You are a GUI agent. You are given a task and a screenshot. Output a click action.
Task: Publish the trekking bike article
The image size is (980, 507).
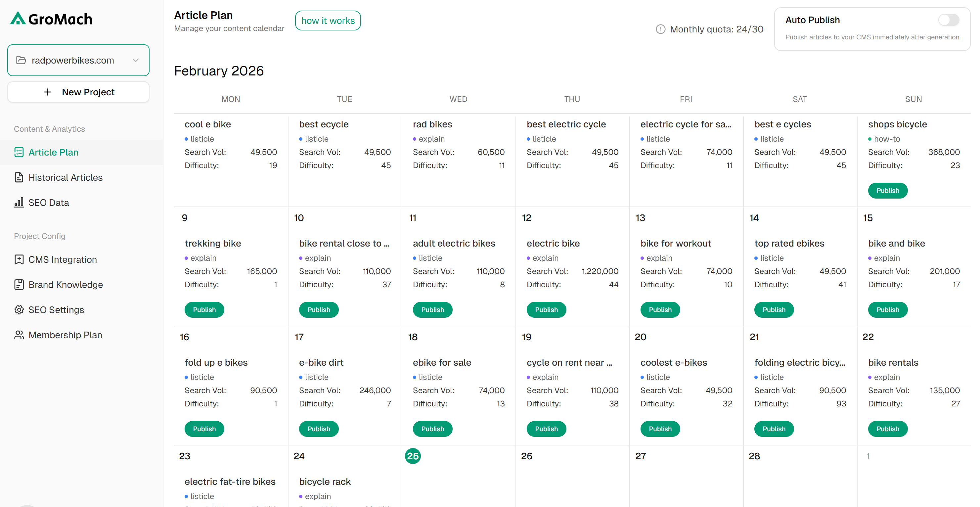pos(204,310)
